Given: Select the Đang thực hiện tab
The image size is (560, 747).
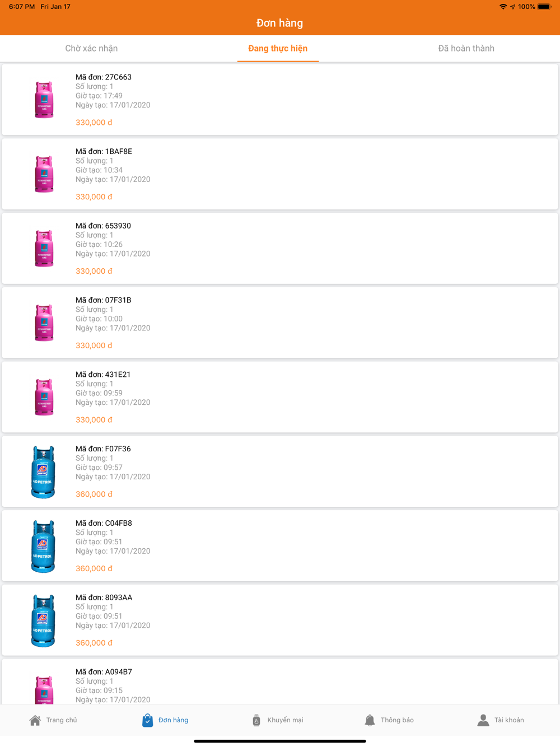Looking at the screenshot, I should 278,48.
